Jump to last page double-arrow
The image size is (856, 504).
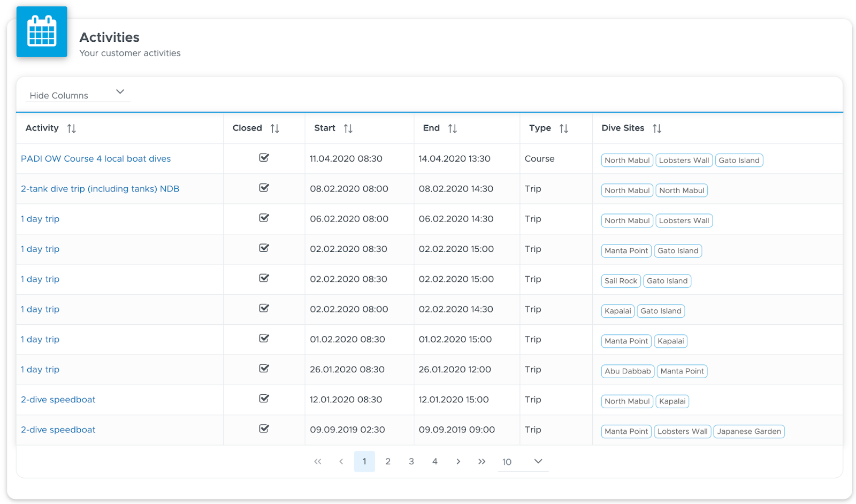[481, 461]
